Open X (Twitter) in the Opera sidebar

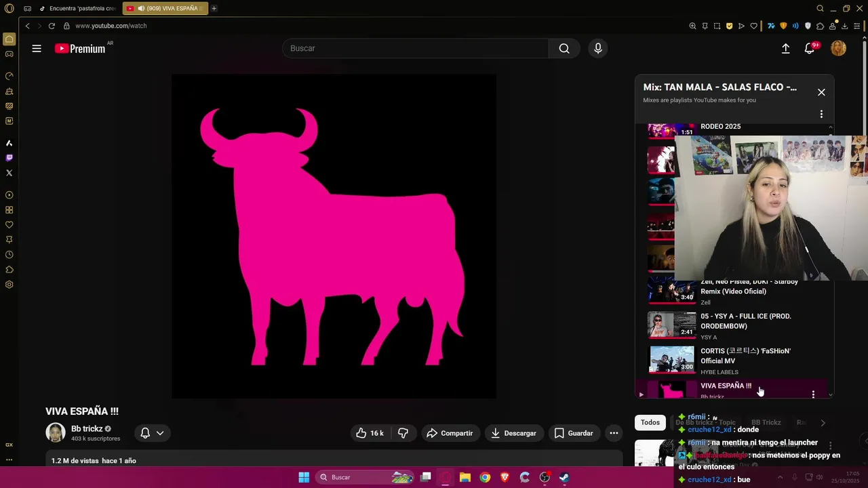click(9, 173)
